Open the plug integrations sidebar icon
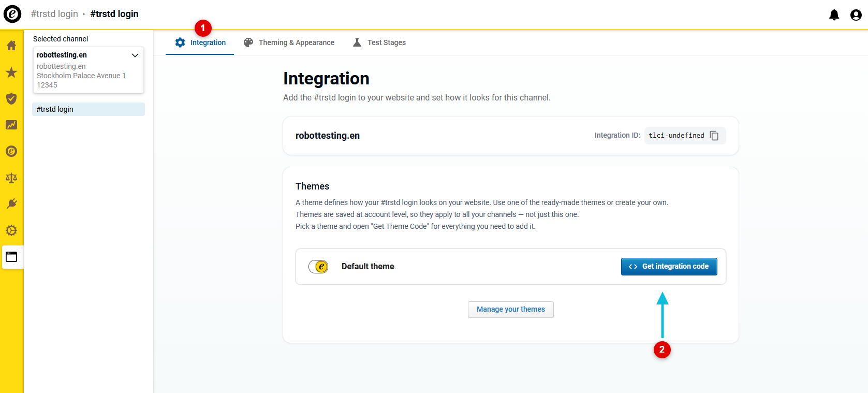 (x=11, y=204)
